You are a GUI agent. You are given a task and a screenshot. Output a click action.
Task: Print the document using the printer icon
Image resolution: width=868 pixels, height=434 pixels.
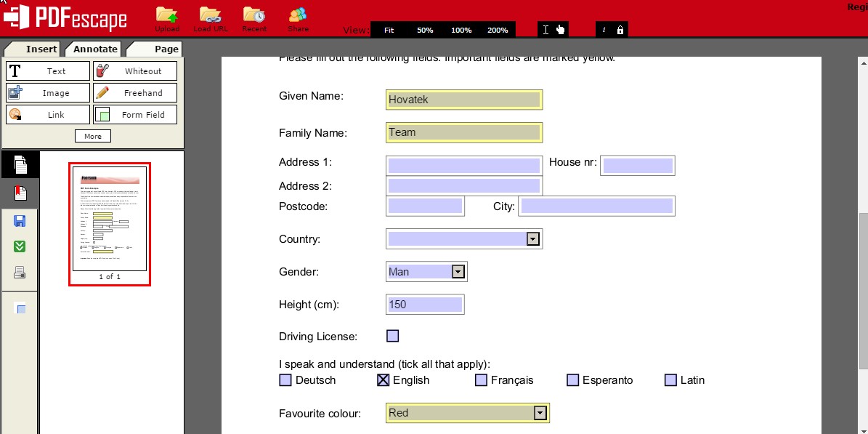point(20,273)
